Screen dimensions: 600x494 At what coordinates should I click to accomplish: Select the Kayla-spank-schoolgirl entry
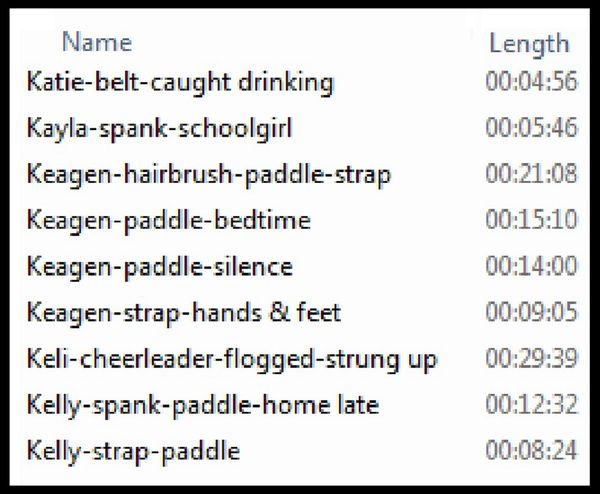coord(160,128)
